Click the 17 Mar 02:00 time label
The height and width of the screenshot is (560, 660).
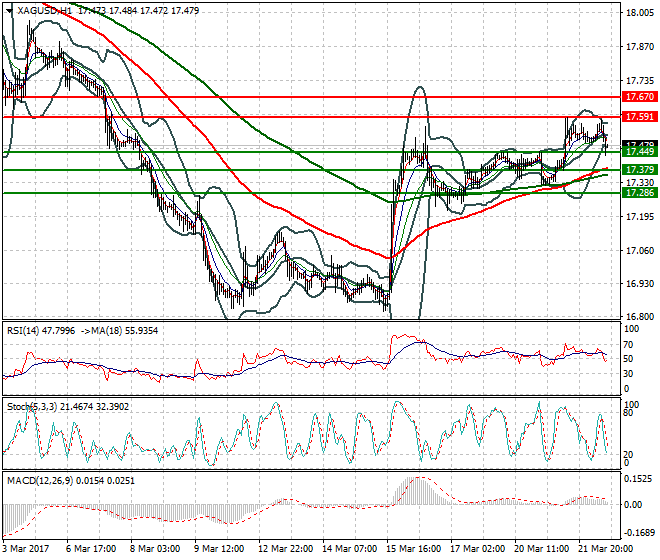click(x=477, y=549)
